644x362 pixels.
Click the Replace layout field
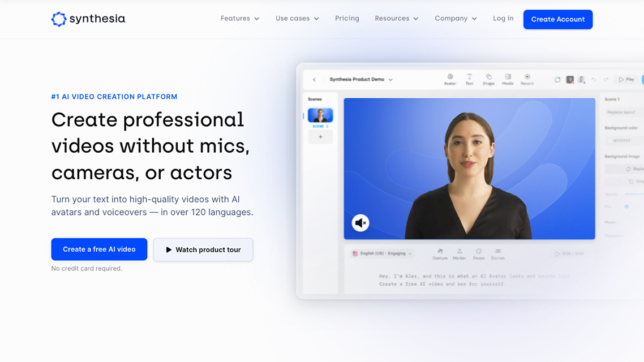624,112
